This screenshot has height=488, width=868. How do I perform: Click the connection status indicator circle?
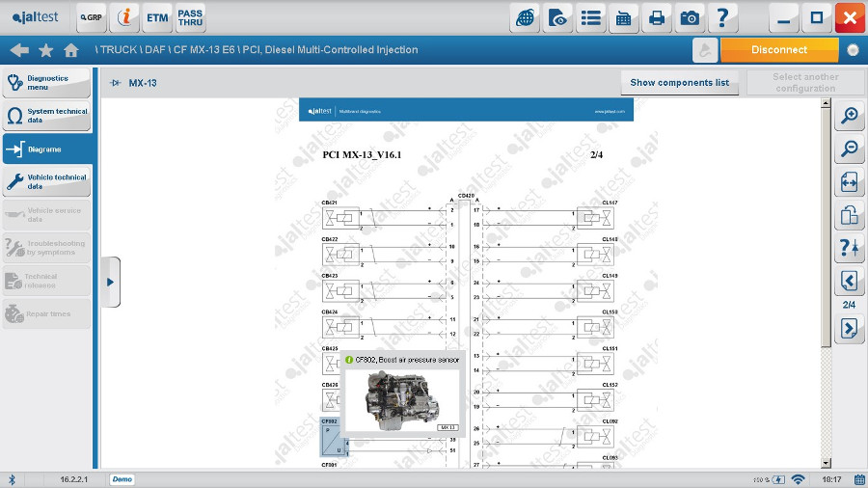pyautogui.click(x=854, y=50)
